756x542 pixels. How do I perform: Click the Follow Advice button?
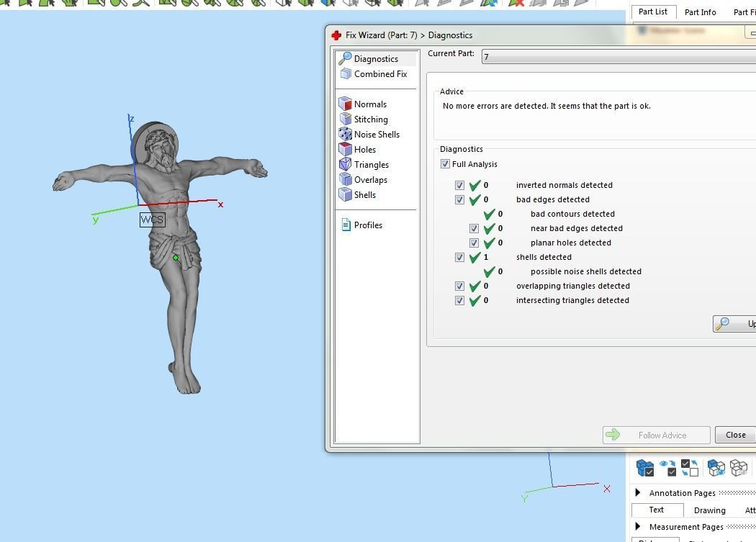point(656,435)
